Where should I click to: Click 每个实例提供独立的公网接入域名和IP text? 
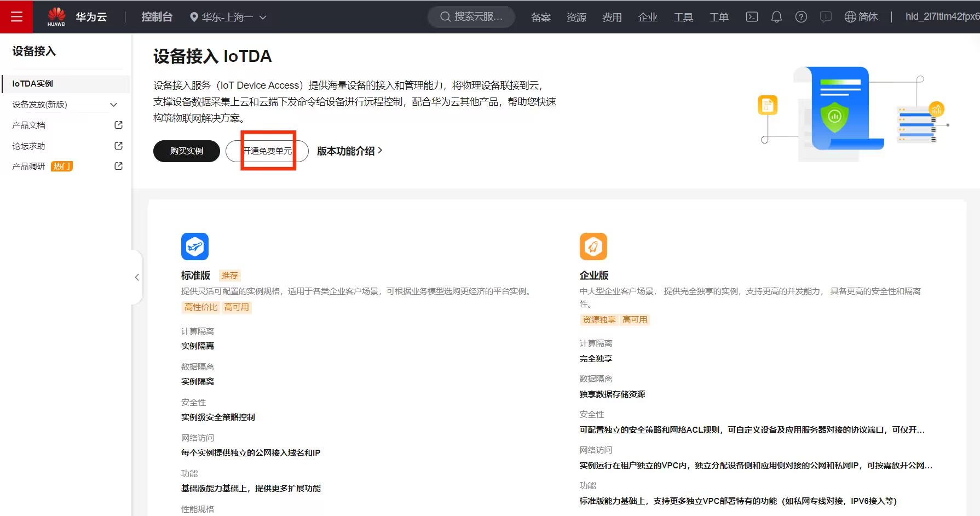coord(251,453)
